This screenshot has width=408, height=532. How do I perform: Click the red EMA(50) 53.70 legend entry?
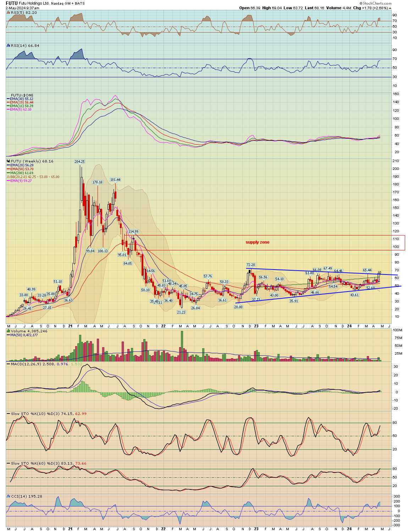22,169
